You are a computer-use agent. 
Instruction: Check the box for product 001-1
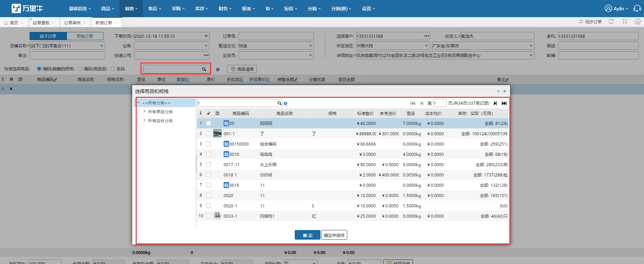(208, 134)
